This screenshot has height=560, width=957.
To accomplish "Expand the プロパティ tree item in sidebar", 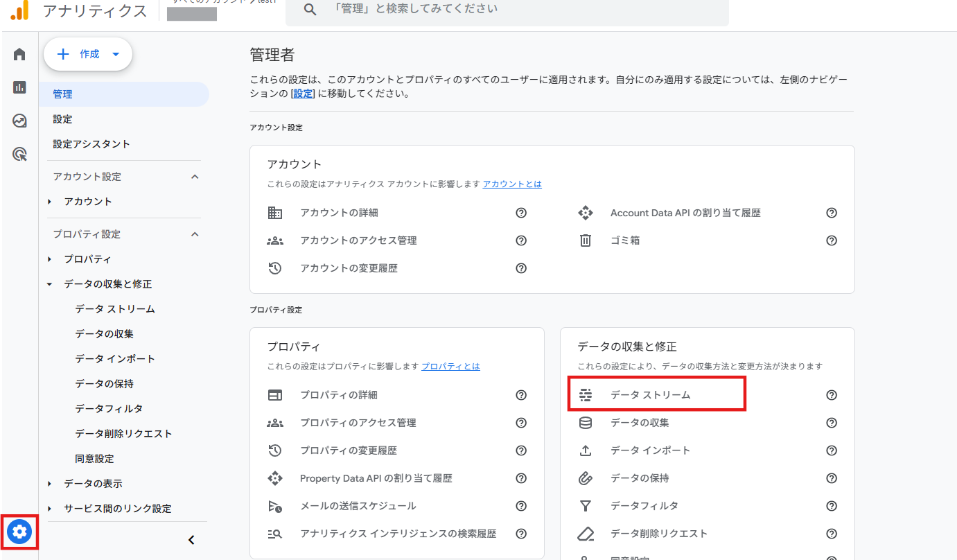I will pyautogui.click(x=49, y=259).
